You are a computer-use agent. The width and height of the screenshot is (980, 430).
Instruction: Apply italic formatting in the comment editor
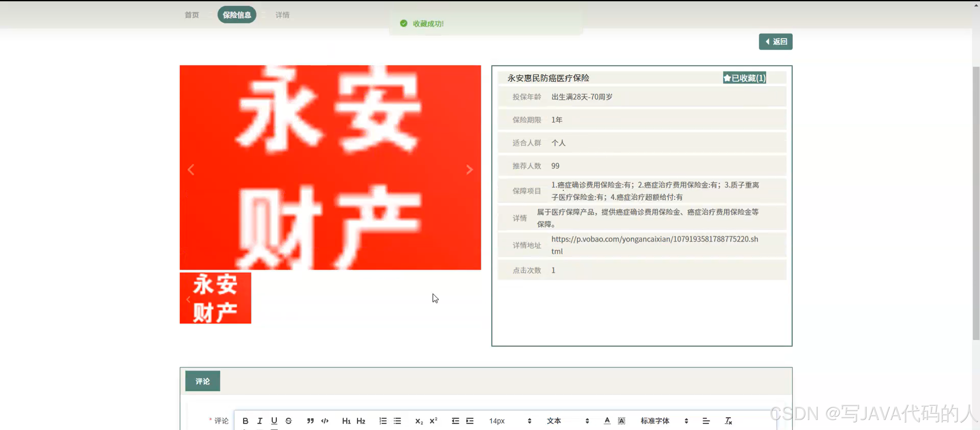[260, 421]
